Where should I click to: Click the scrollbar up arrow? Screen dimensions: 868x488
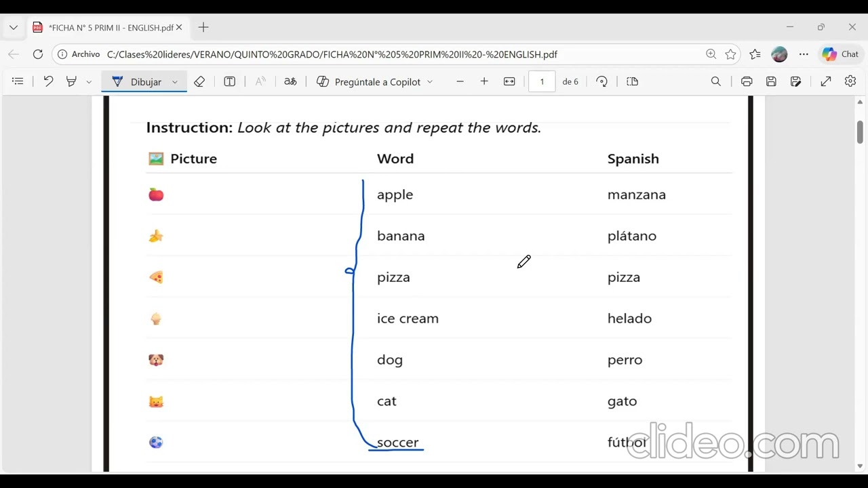click(x=860, y=102)
